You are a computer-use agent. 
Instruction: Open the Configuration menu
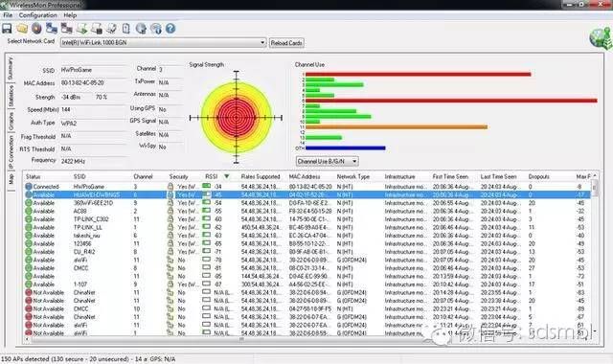coord(38,15)
